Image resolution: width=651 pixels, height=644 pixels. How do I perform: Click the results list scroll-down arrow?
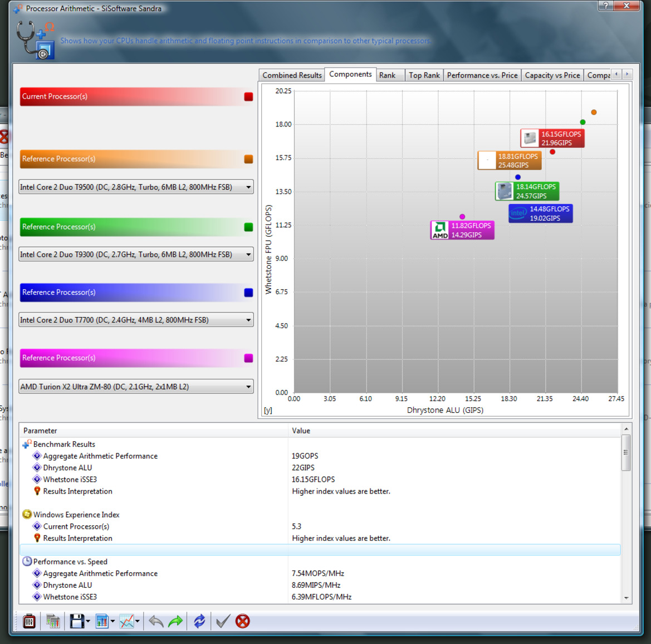tap(626, 598)
